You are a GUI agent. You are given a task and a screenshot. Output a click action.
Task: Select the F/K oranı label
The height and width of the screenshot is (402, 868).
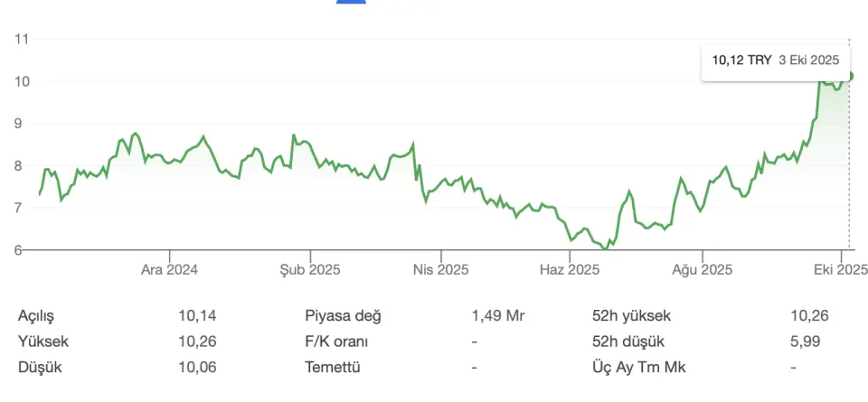point(337,342)
